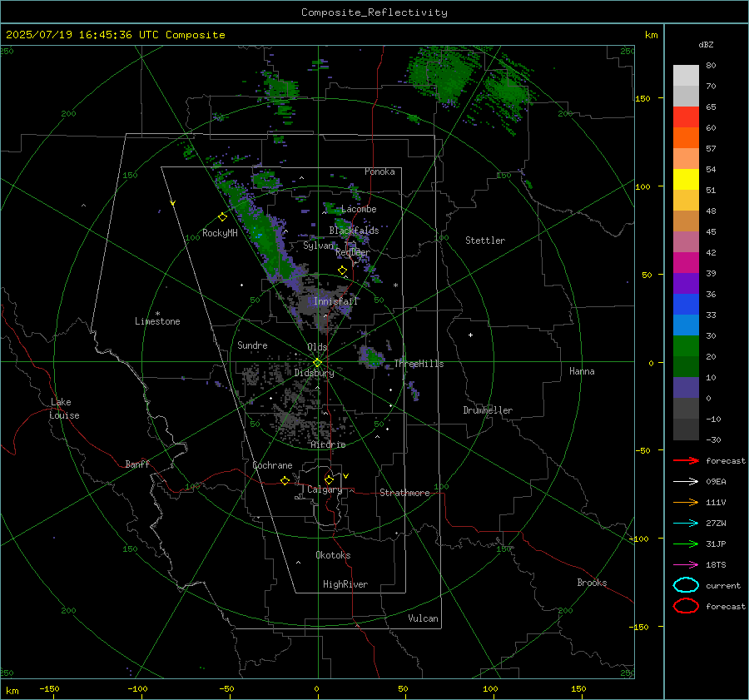Click the magenta 18TS arrow icon
The height and width of the screenshot is (700, 749).
(x=686, y=565)
